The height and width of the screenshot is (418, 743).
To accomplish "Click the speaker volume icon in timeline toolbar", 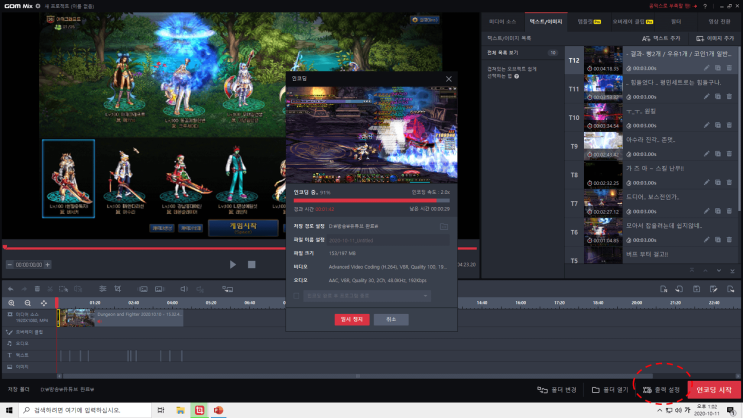I will click(x=184, y=289).
